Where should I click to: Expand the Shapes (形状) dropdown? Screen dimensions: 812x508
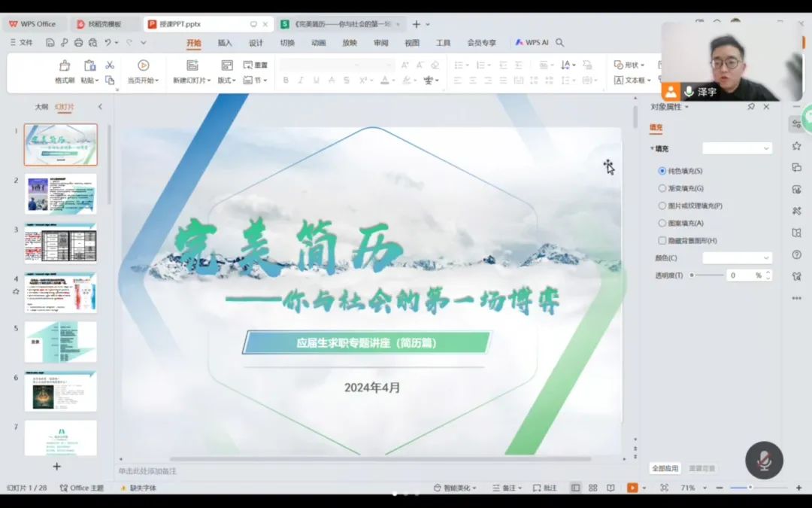coord(630,65)
